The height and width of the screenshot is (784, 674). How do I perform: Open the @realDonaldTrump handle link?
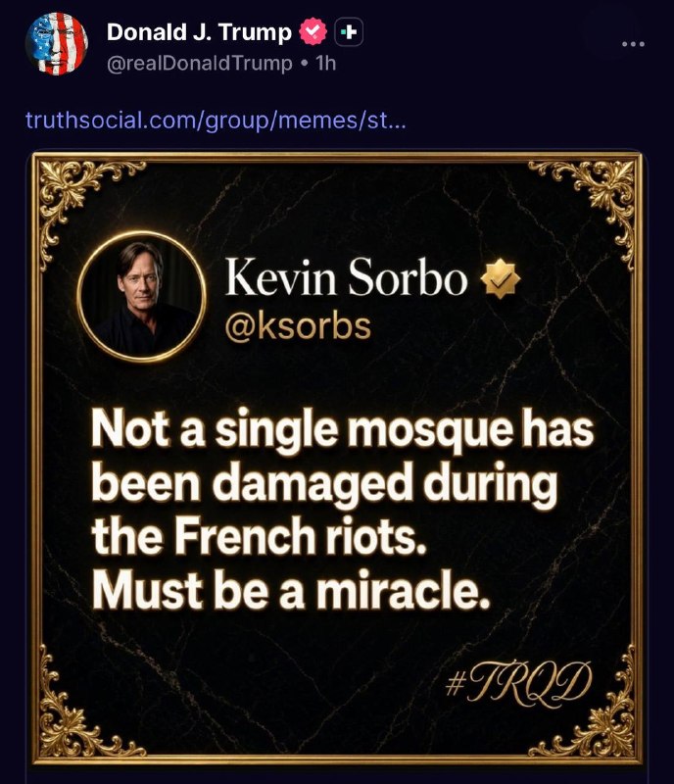click(200, 64)
